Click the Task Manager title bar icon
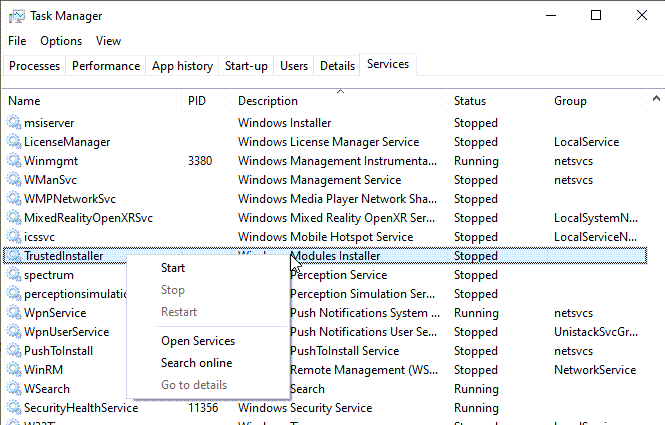The height and width of the screenshot is (425, 665). (x=17, y=16)
